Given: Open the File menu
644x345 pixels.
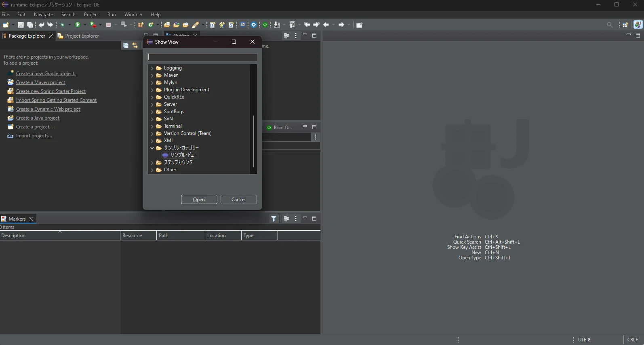Looking at the screenshot, I should [x=5, y=15].
